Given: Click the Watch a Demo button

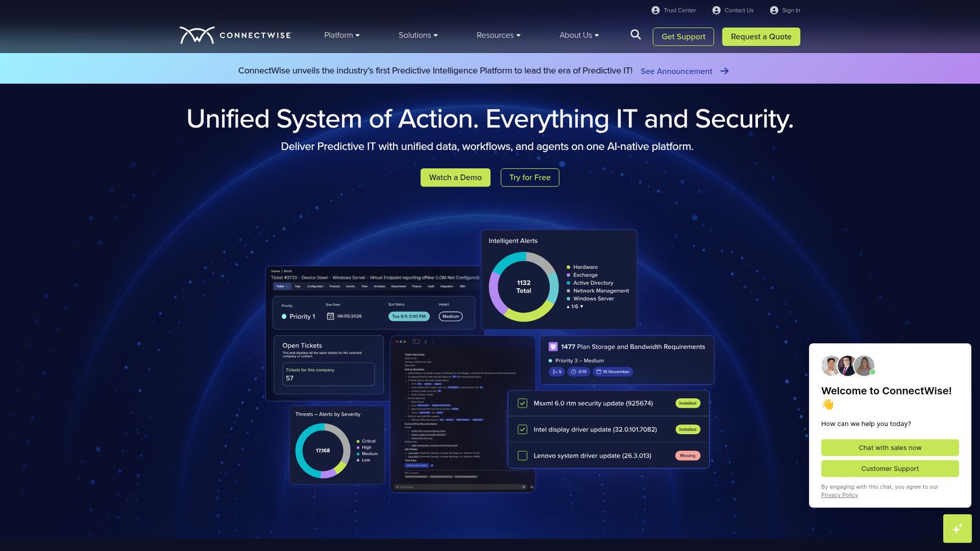Looking at the screenshot, I should click(x=456, y=177).
